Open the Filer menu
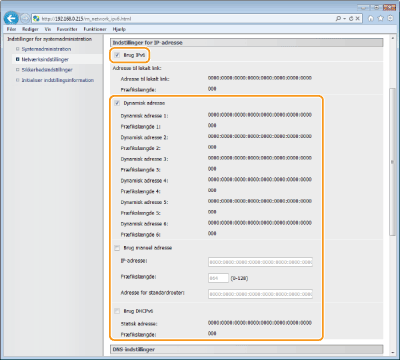This screenshot has width=400, height=360. pos(11,29)
